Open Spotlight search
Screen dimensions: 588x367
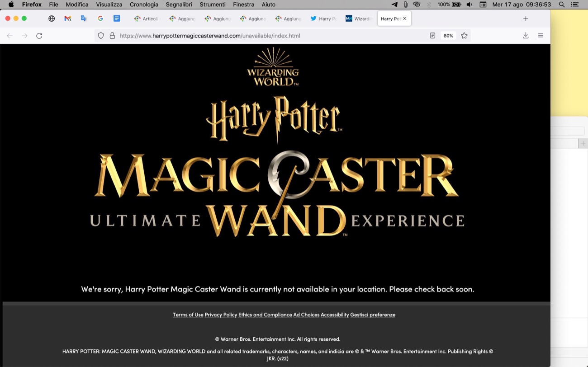click(562, 5)
